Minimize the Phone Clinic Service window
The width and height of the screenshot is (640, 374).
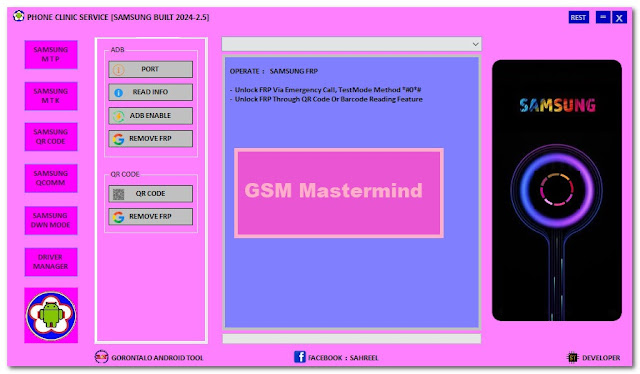(603, 17)
